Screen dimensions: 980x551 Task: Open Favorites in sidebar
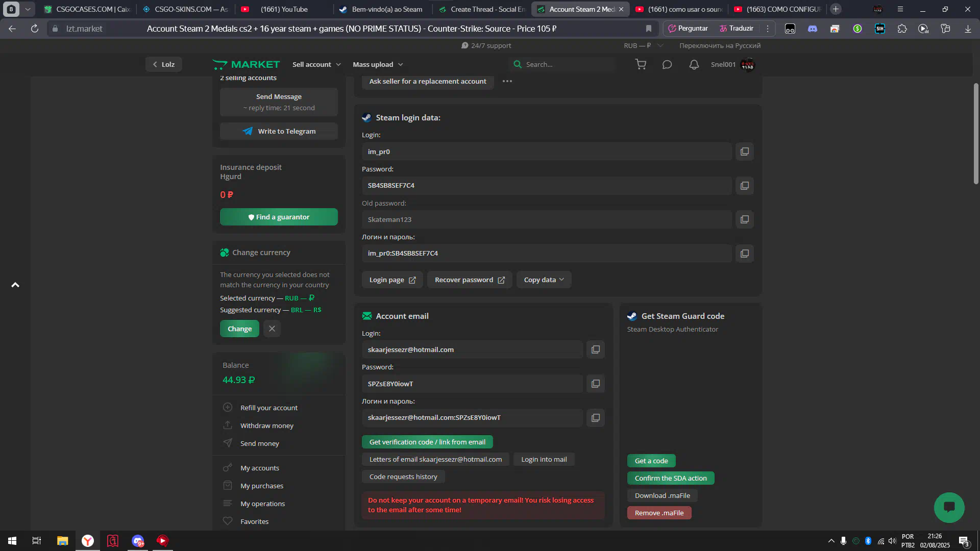point(254,521)
